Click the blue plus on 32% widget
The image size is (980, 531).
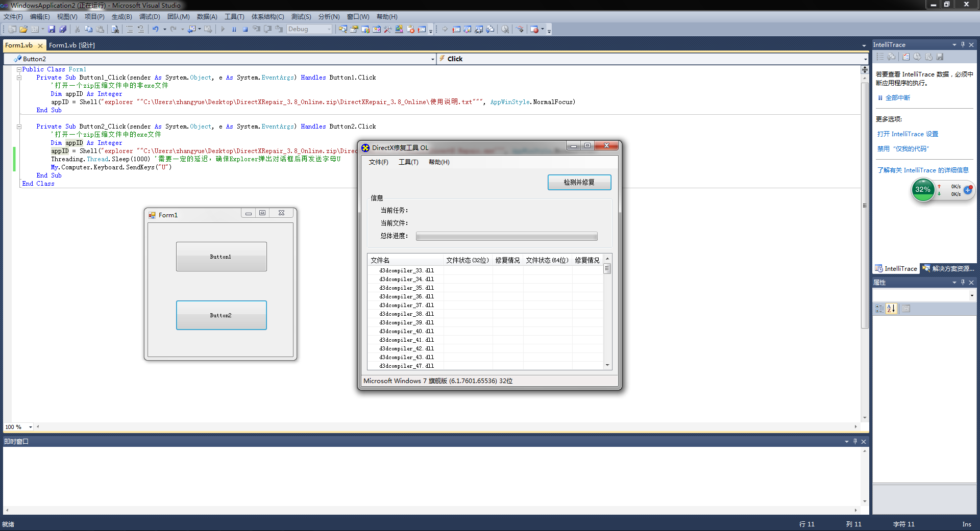968,190
